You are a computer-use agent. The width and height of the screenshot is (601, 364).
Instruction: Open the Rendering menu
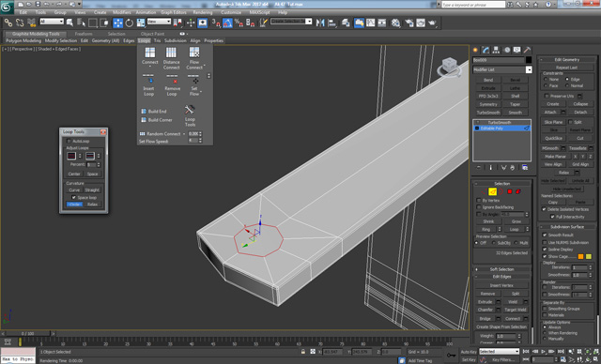(x=203, y=12)
